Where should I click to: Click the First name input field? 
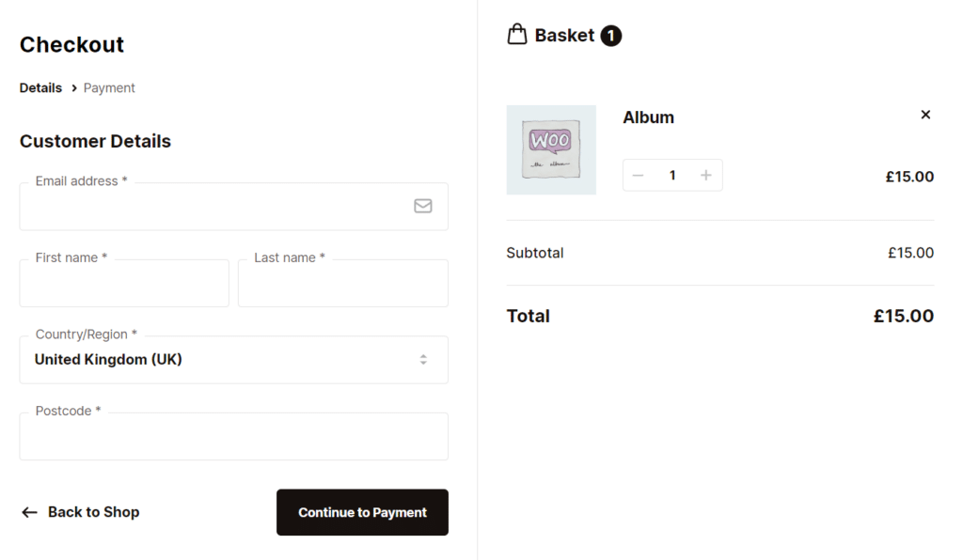click(124, 283)
